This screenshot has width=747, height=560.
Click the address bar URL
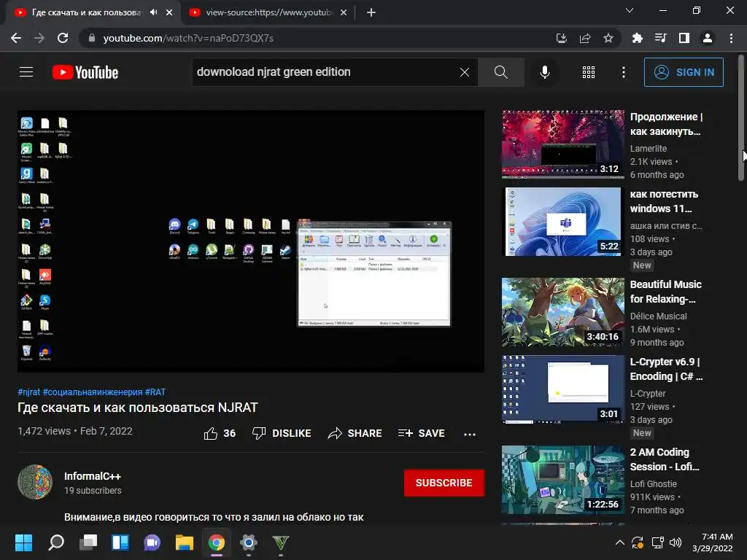[188, 38]
